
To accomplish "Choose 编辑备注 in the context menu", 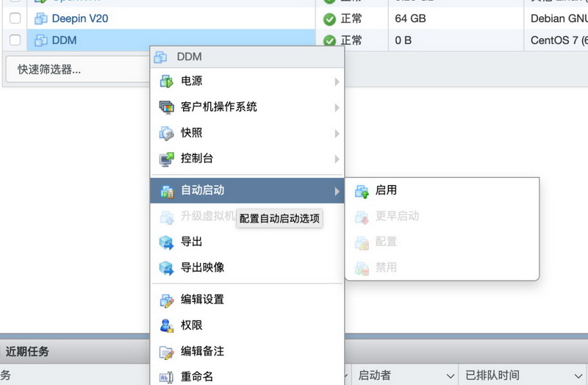I will click(x=202, y=351).
